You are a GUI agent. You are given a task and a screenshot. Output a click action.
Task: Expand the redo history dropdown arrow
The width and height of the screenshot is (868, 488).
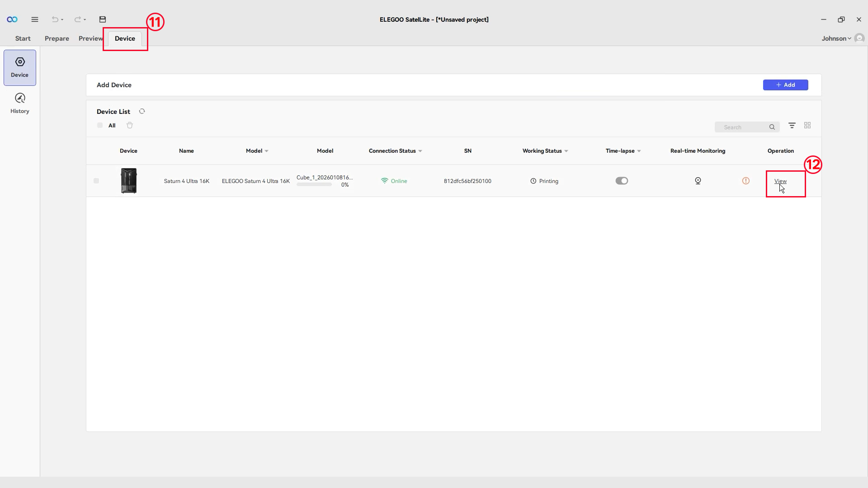click(85, 20)
